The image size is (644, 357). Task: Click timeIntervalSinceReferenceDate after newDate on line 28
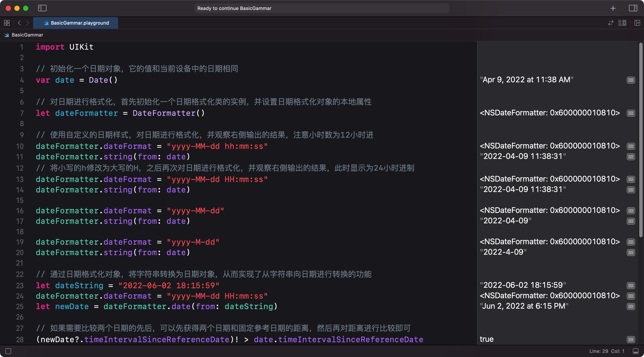tap(157, 340)
